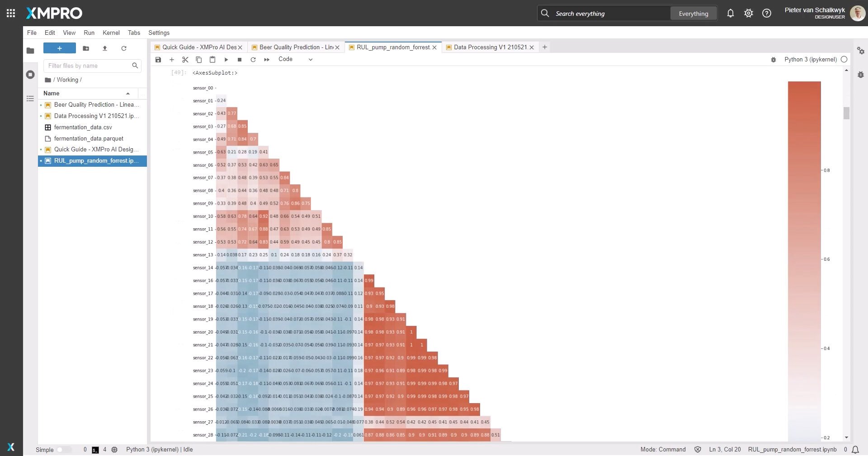Open the Code cell type dropdown
Image resolution: width=868 pixels, height=456 pixels.
[295, 59]
